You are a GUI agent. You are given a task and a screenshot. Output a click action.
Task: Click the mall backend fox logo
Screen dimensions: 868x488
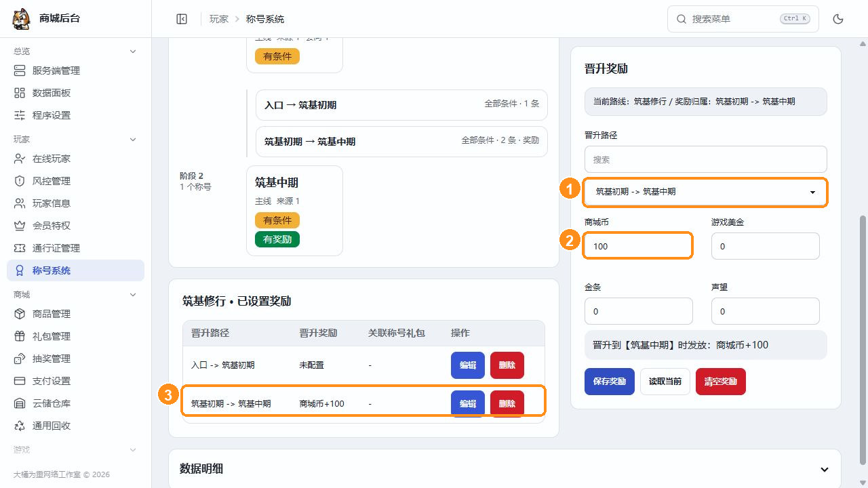click(22, 19)
